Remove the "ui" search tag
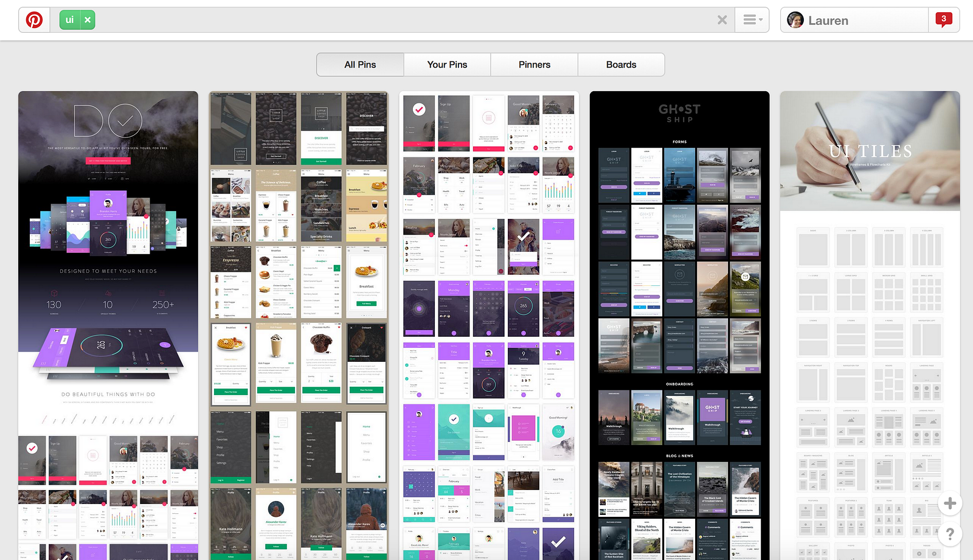This screenshot has height=560, width=973. tap(88, 20)
